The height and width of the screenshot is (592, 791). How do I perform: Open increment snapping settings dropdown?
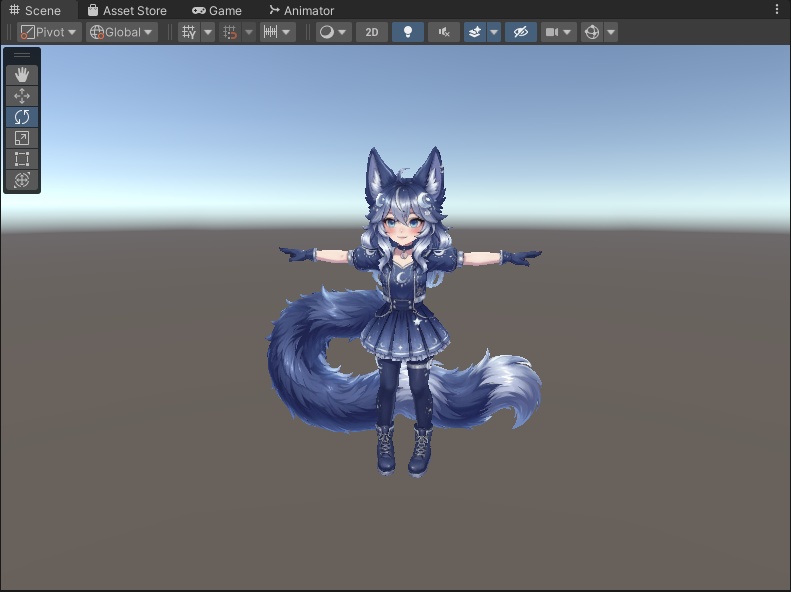[x=277, y=32]
